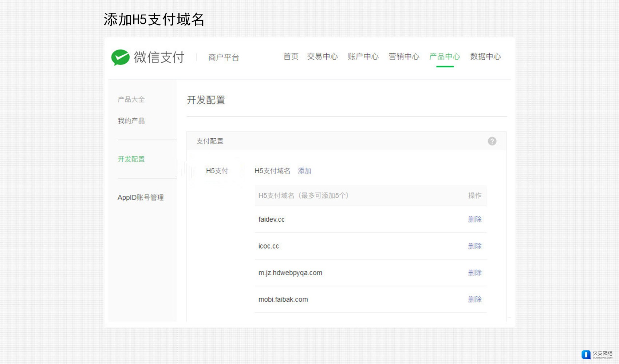Delete the mobi.faibak.com domain
The height and width of the screenshot is (364, 619).
pos(474,300)
